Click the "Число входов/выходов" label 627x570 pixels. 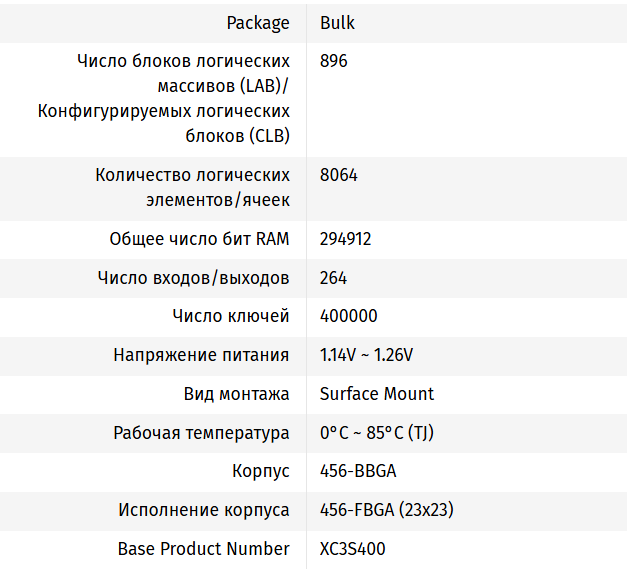coord(194,278)
